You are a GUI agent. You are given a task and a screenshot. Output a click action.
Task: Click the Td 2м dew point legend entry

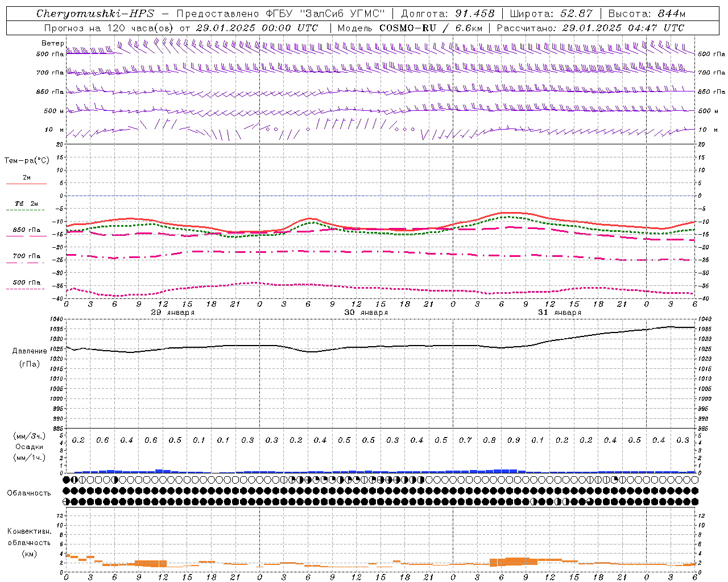(27, 203)
